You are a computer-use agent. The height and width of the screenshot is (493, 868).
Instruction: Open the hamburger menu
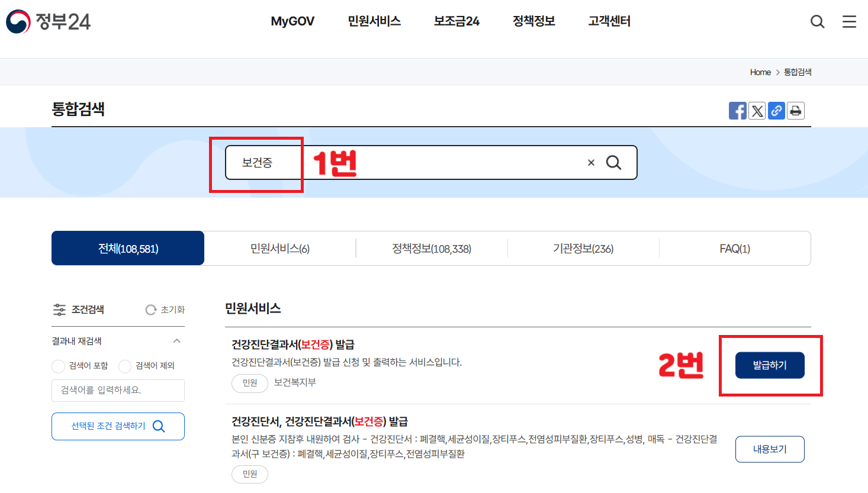850,21
